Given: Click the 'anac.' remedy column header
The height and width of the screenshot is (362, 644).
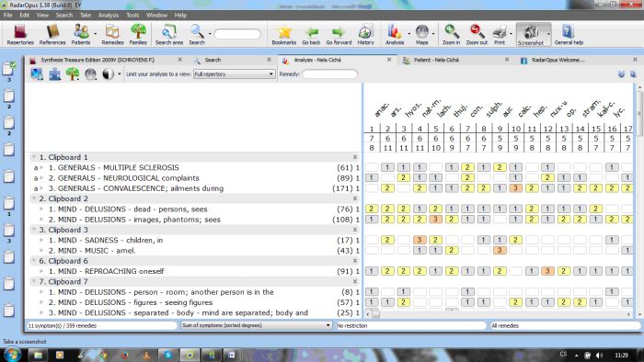Looking at the screenshot, I should 381,110.
